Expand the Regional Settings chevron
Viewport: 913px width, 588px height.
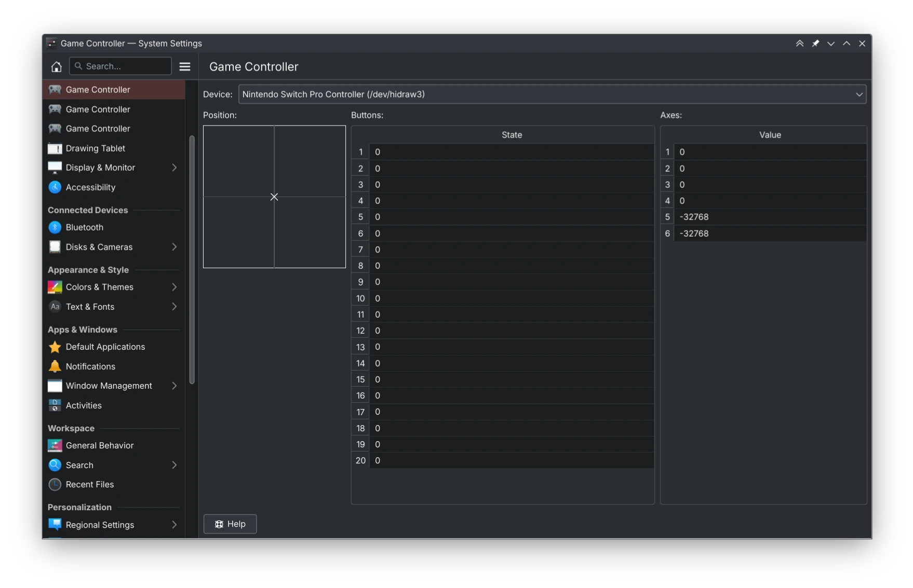(x=174, y=525)
